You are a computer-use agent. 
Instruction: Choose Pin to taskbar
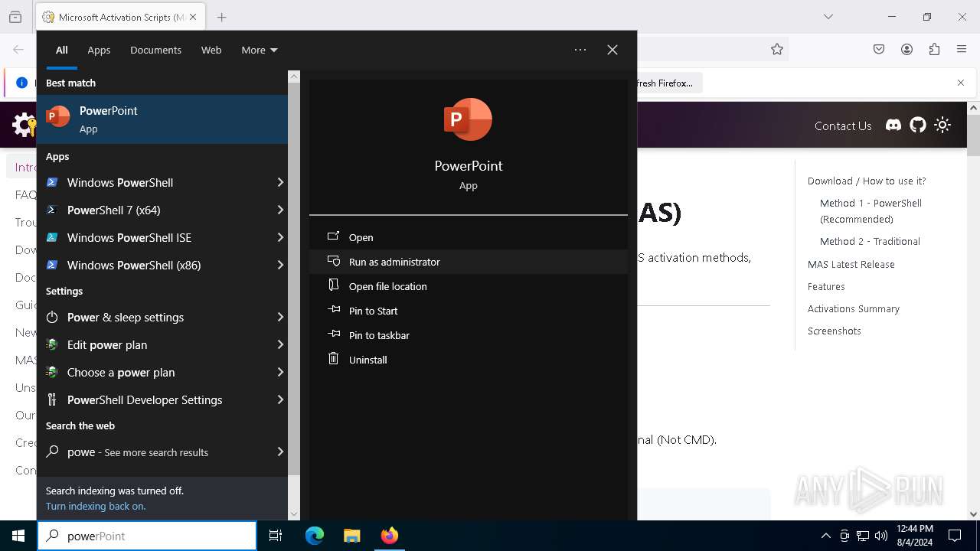coord(468,335)
